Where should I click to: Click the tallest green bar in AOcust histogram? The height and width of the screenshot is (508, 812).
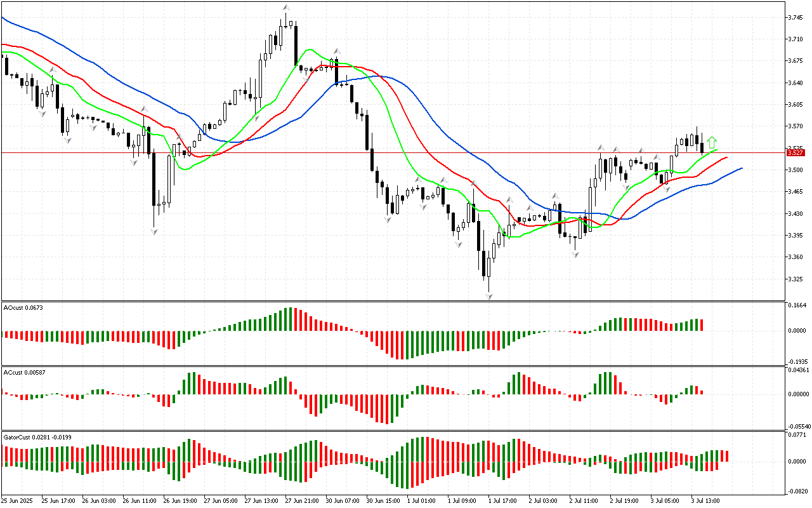tap(291, 319)
